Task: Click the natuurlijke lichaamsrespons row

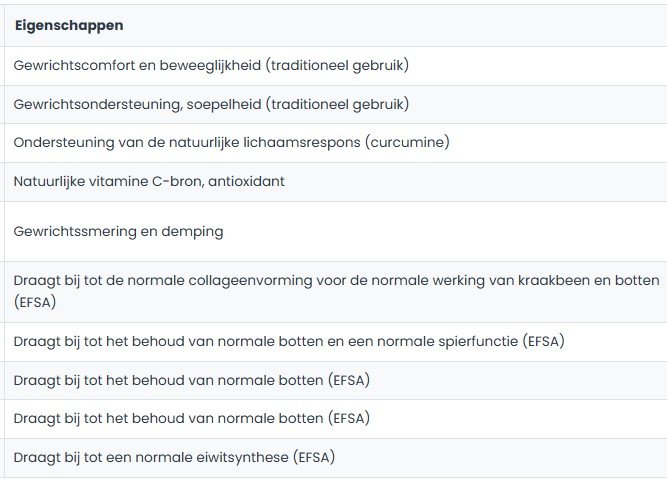Action: (231, 143)
